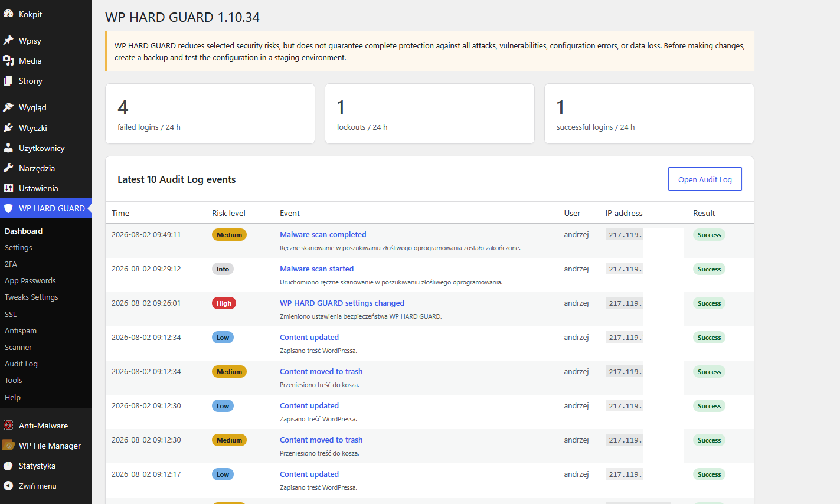Viewport: 840px width, 504px height.
Task: Click the Time column header
Action: [120, 213]
